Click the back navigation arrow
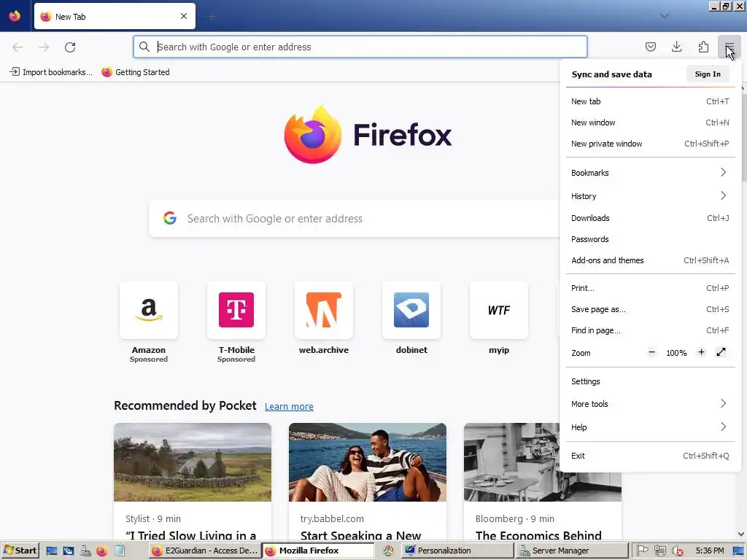Image resolution: width=747 pixels, height=560 pixels. click(18, 47)
